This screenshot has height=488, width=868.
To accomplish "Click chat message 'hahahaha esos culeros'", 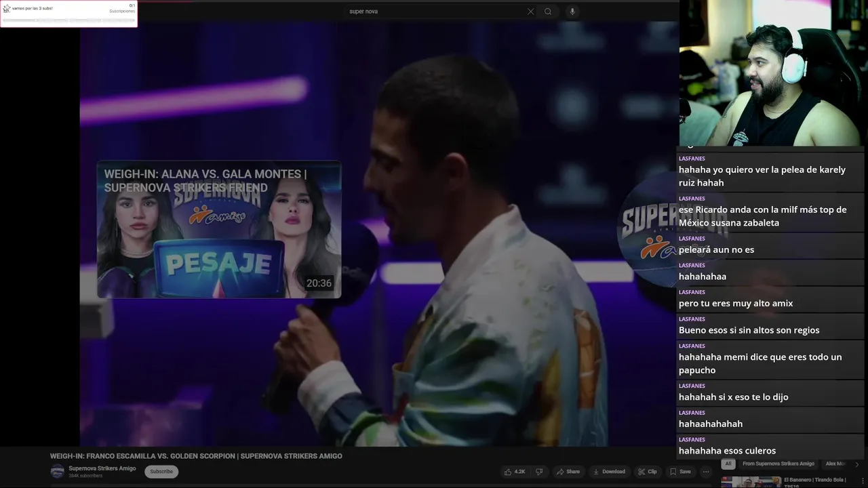I will [770, 446].
